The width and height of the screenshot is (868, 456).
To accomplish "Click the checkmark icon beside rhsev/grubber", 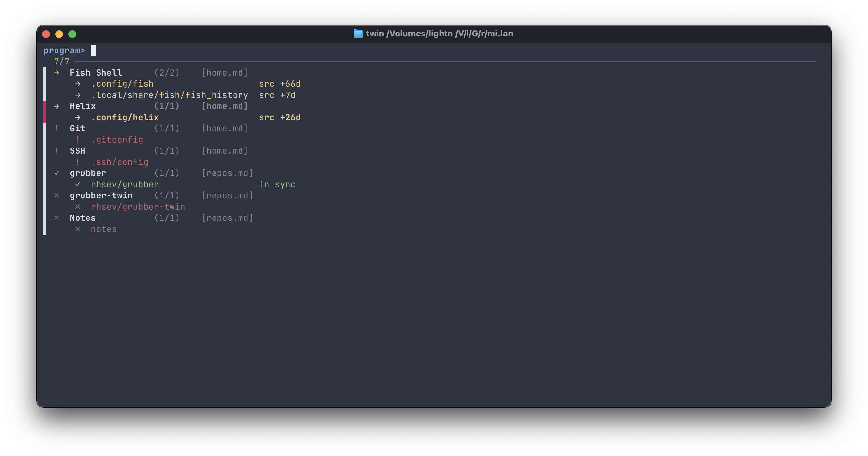I will [x=78, y=184].
